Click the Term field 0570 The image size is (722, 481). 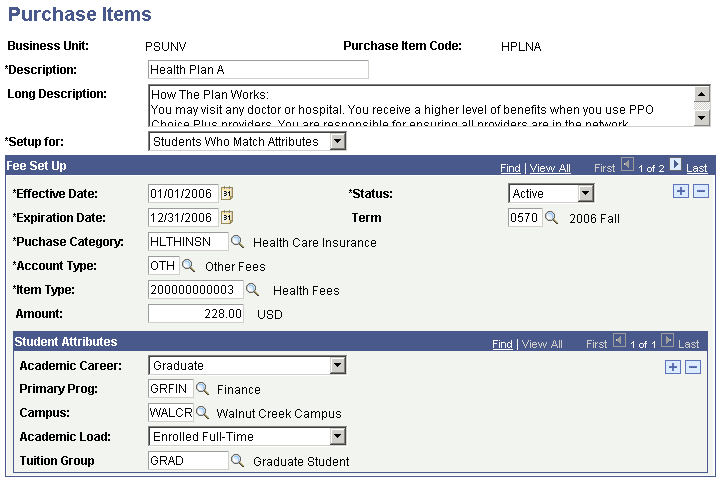pos(525,217)
